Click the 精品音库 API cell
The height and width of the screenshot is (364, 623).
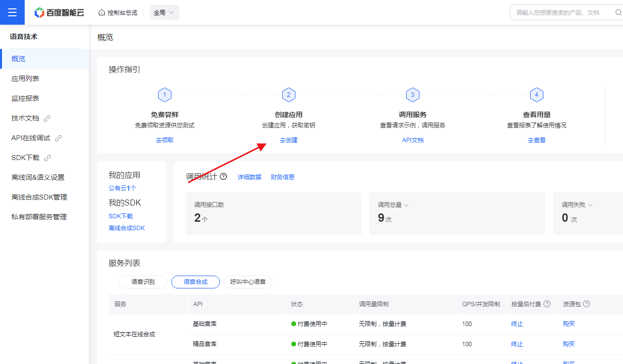point(205,344)
